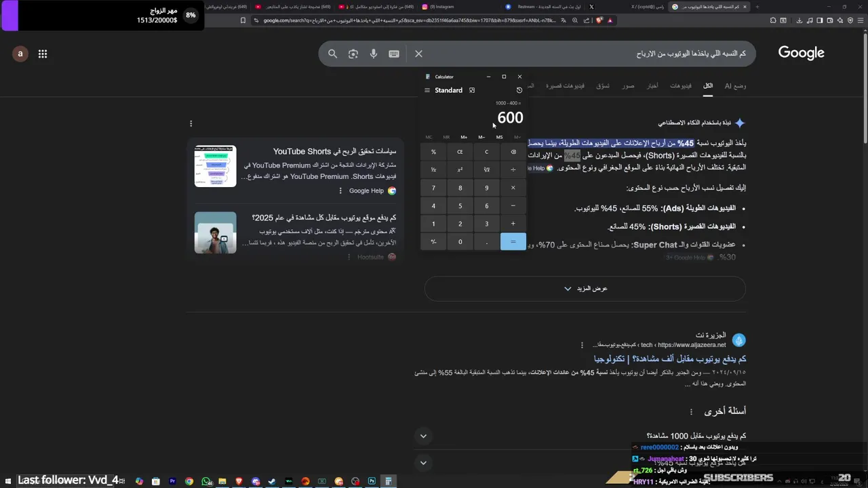Switch to the Videos (فيديوهات) search tab
868x488 pixels.
tap(681, 86)
